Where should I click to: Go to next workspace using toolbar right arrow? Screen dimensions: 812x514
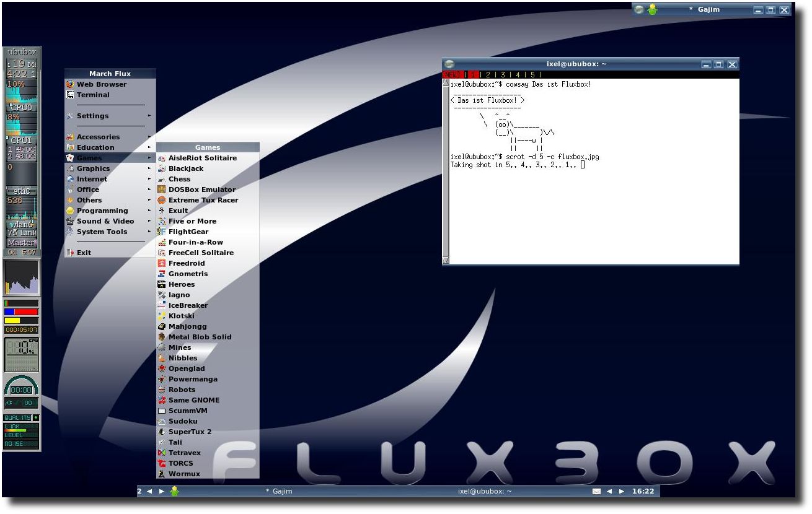pyautogui.click(x=162, y=491)
